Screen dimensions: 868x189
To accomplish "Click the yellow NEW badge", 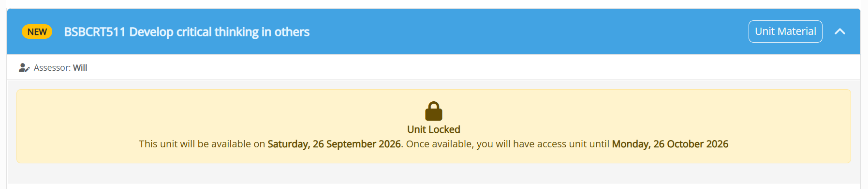I will point(37,31).
